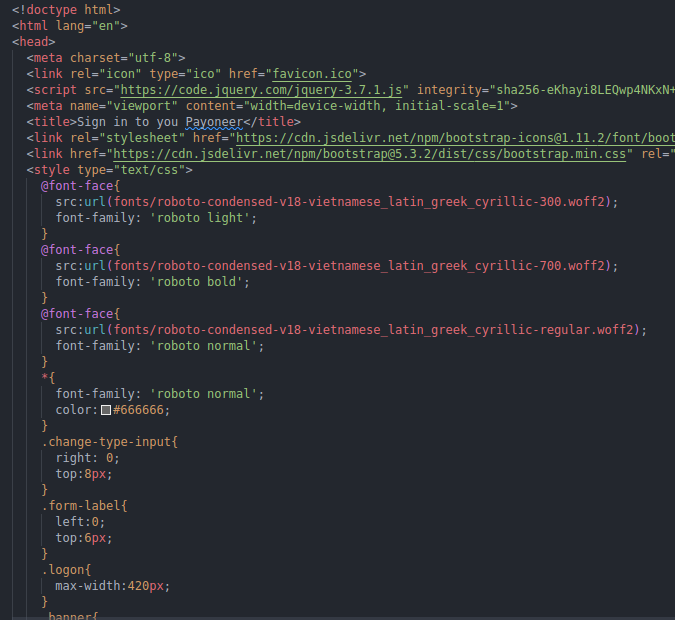675x620 pixels.
Task: Open the bootstrap-icons@1.11.2 stylesheet URL
Action: click(455, 138)
